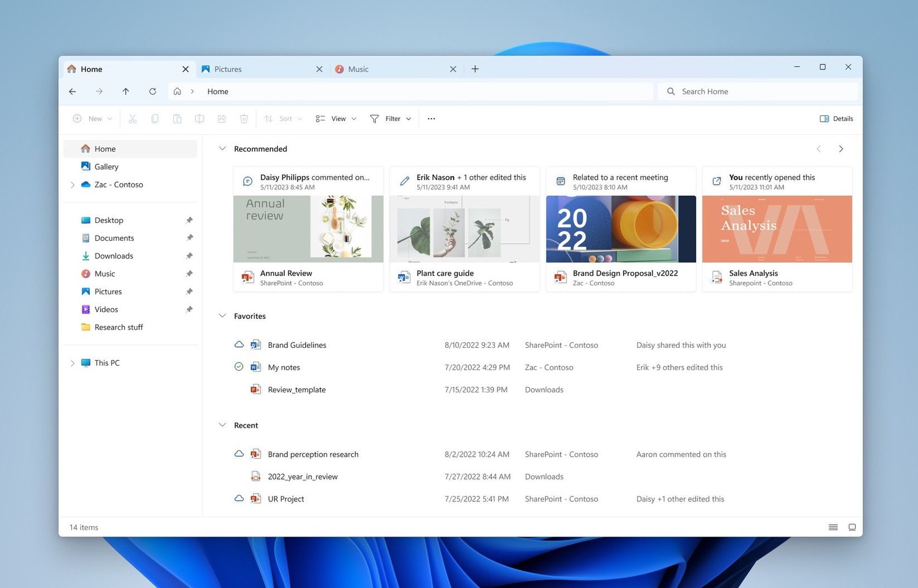The image size is (918, 588).
Task: Cut the selected item using toolbar scissors icon
Action: [133, 118]
